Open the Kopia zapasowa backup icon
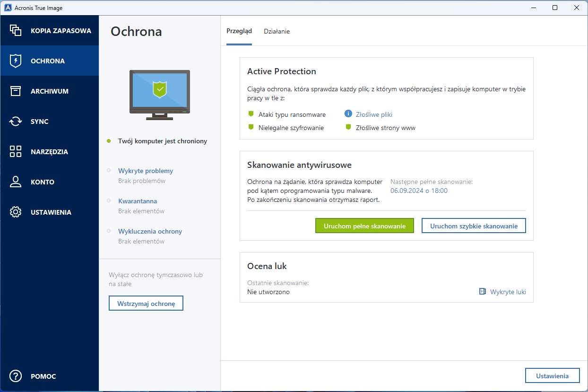 [16, 30]
